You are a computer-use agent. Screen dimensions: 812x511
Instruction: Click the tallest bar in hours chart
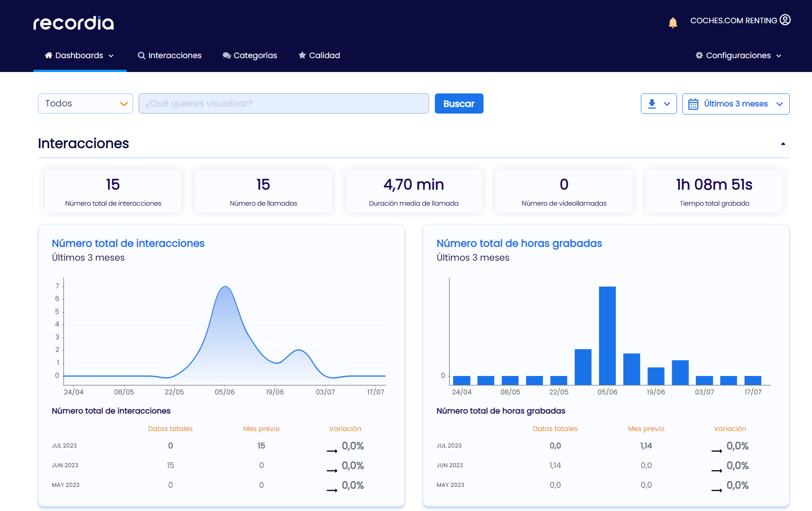pyautogui.click(x=607, y=335)
